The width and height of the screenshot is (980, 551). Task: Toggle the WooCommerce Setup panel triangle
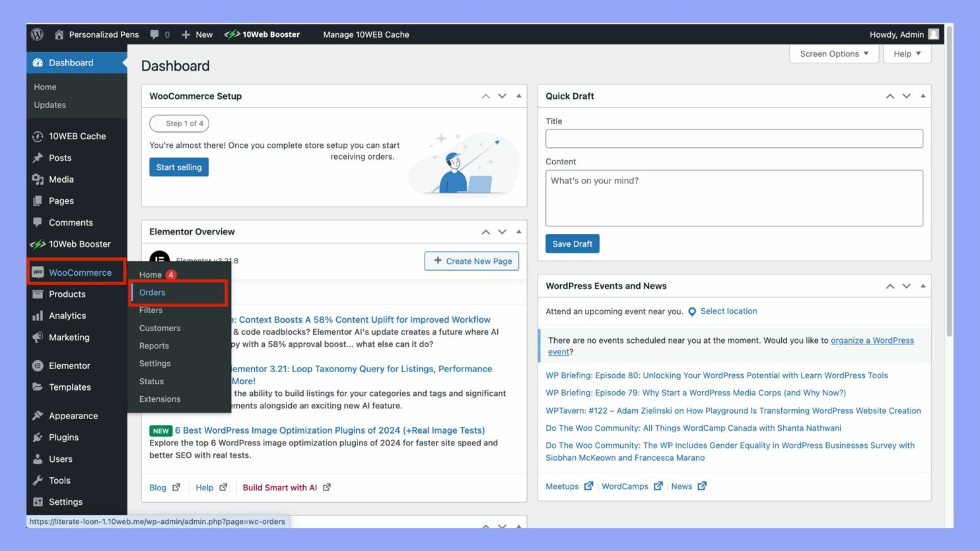(x=519, y=96)
